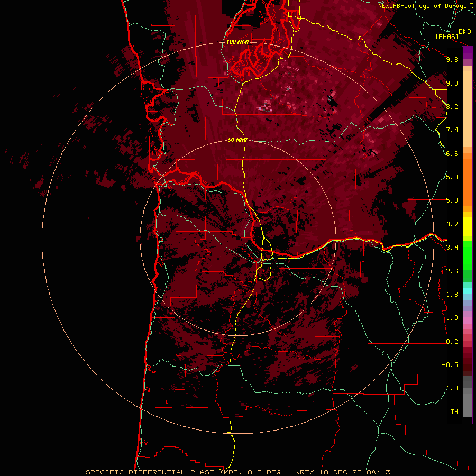
Task: Click the TH label on the color scale
Action: point(454,412)
